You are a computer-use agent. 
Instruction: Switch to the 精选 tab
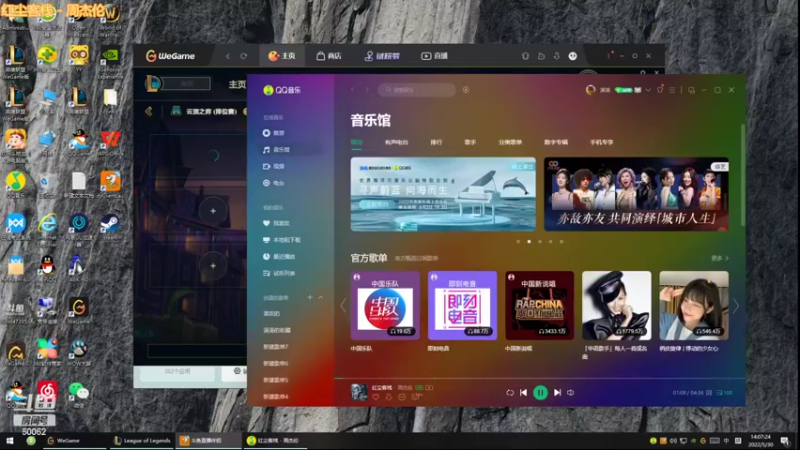(356, 142)
